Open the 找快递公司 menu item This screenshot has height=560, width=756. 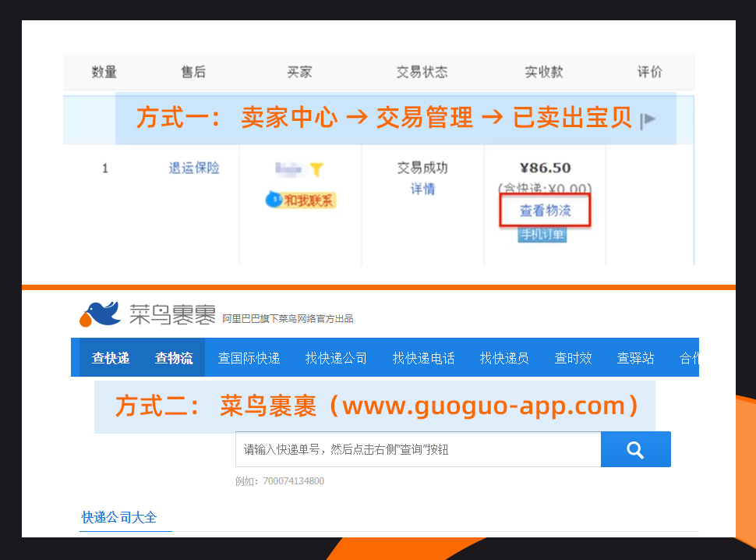click(336, 358)
